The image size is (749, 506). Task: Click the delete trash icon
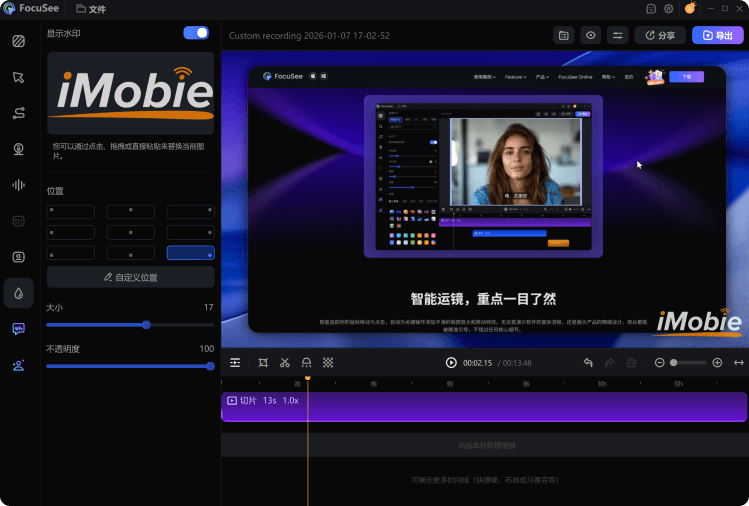631,363
